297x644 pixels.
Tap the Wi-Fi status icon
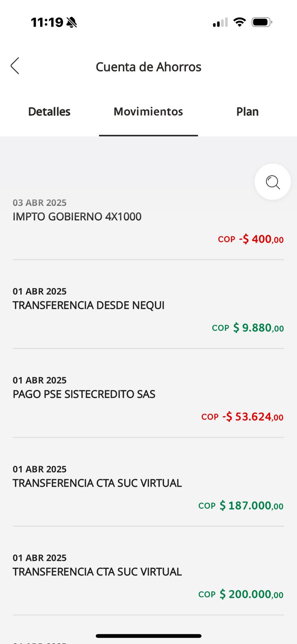(239, 22)
